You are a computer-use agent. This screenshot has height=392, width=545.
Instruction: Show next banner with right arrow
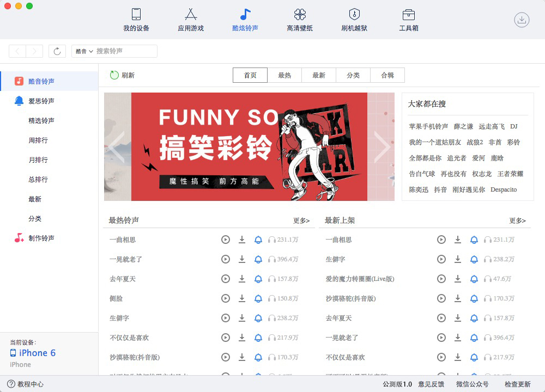pos(381,146)
